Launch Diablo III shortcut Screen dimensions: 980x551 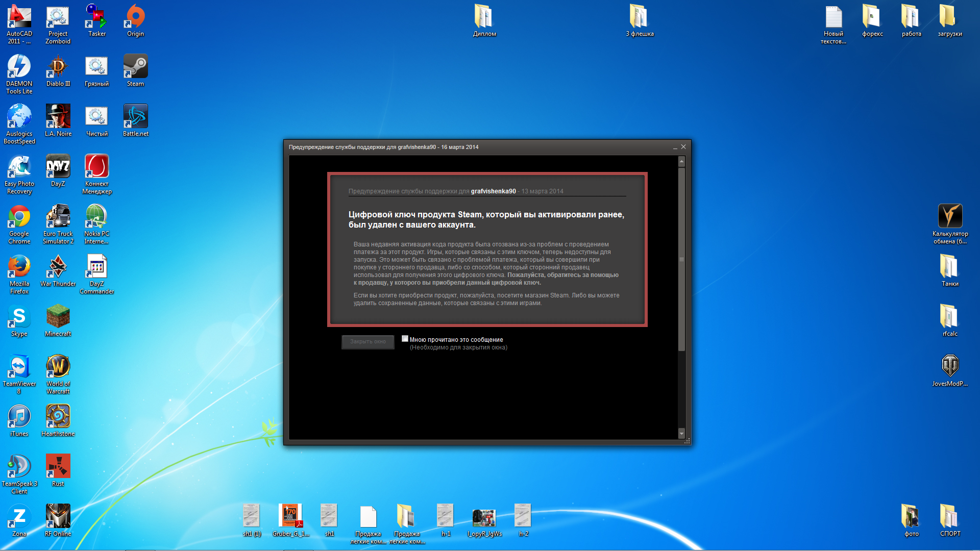[58, 70]
